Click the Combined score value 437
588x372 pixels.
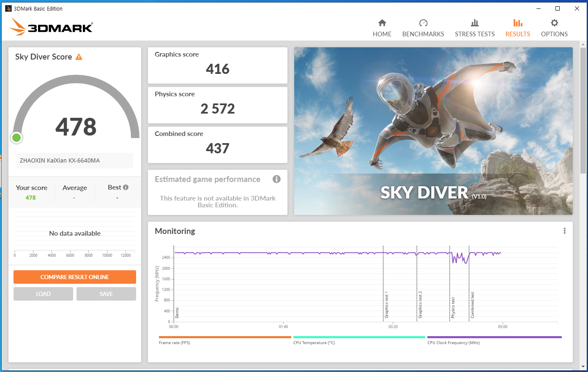pyautogui.click(x=218, y=148)
